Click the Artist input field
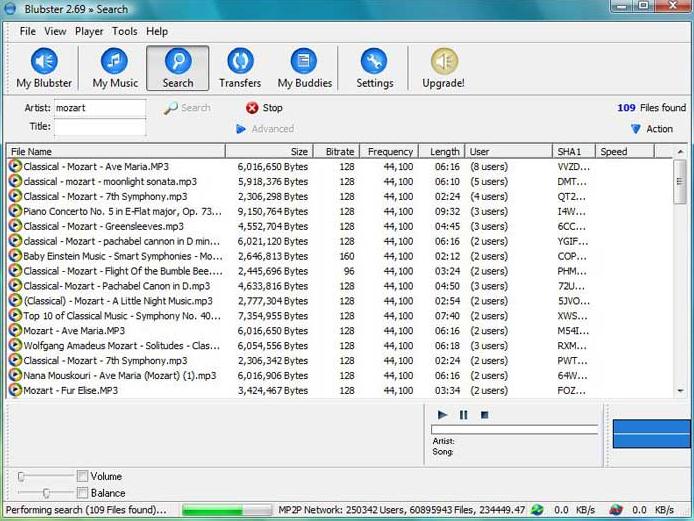Image resolution: width=694 pixels, height=521 pixels. [x=100, y=108]
